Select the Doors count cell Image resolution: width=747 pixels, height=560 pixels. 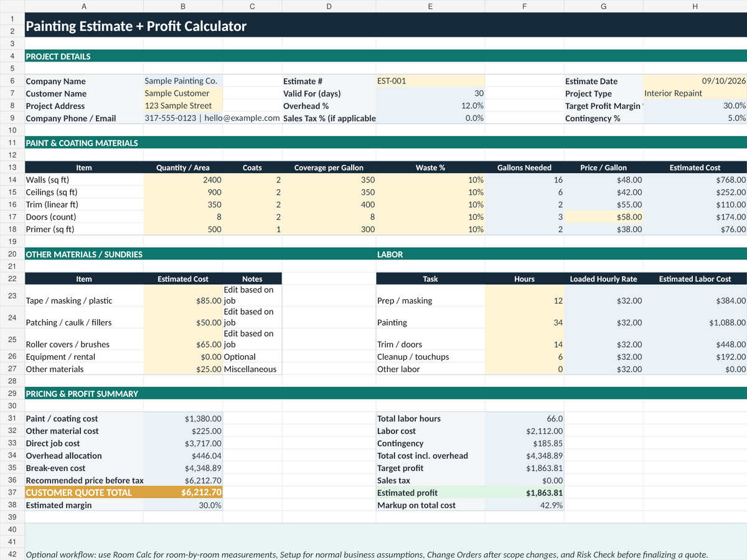[x=182, y=217]
